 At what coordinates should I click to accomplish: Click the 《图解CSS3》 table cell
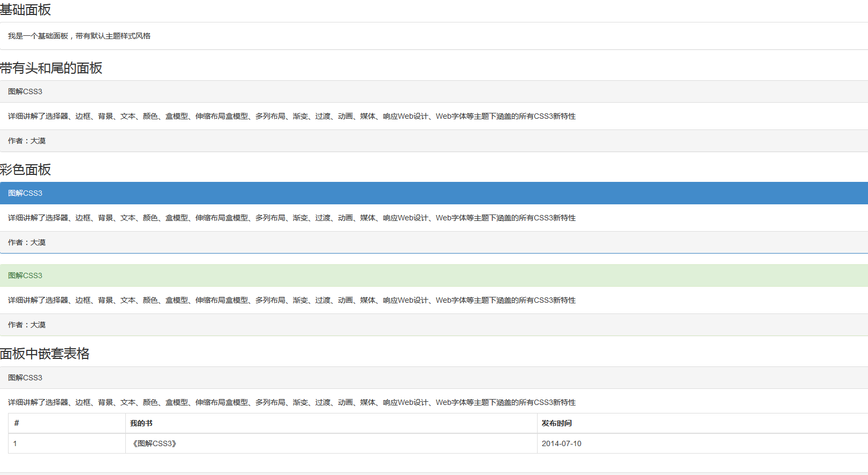pyautogui.click(x=331, y=443)
